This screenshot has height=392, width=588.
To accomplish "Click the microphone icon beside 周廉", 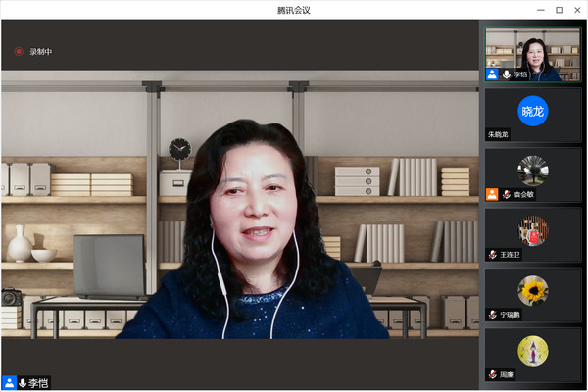I will click(x=493, y=373).
